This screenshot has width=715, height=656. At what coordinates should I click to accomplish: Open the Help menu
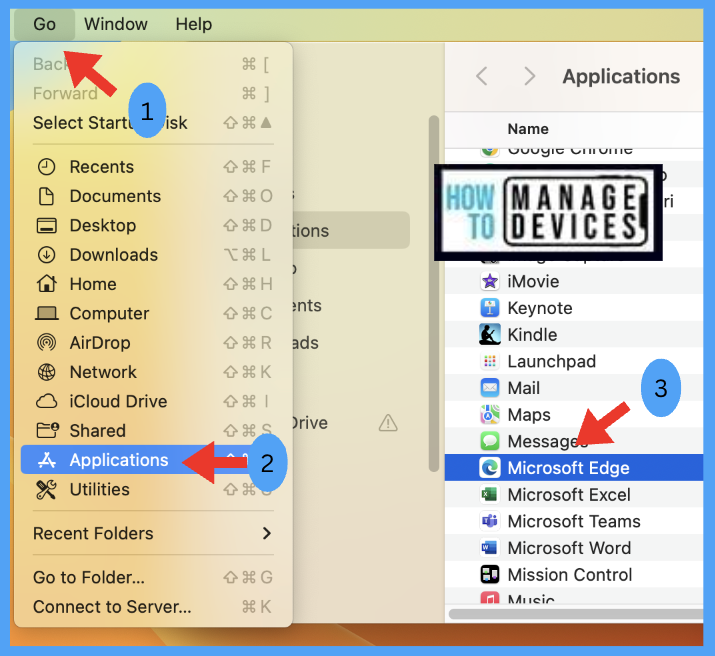tap(194, 24)
